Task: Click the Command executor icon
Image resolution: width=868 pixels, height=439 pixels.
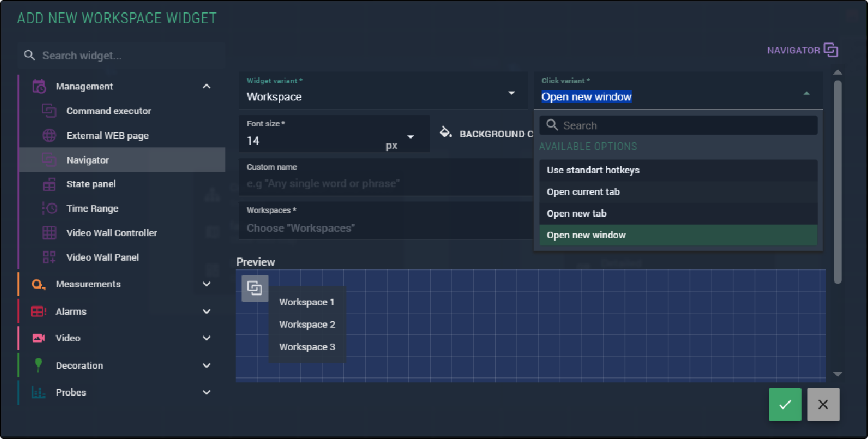Action: pos(50,111)
